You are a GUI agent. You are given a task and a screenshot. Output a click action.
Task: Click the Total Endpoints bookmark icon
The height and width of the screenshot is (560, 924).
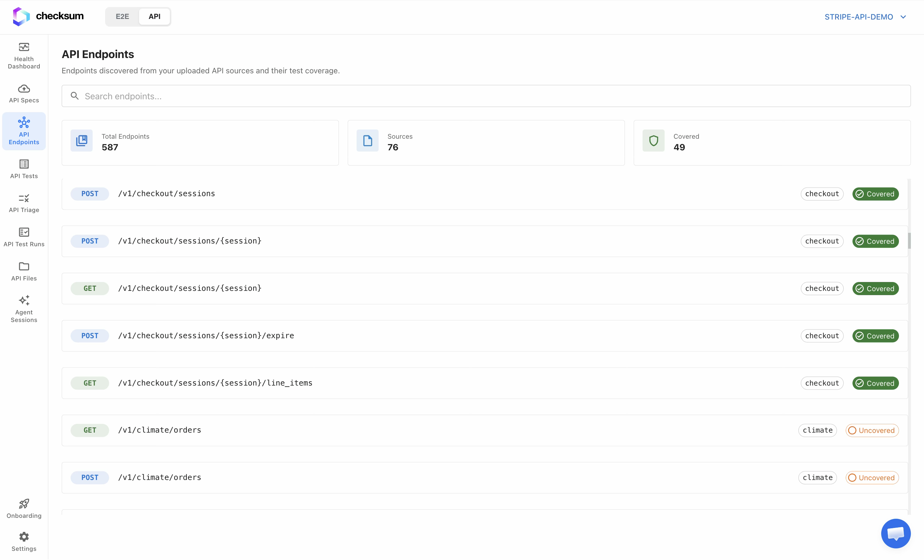(81, 141)
